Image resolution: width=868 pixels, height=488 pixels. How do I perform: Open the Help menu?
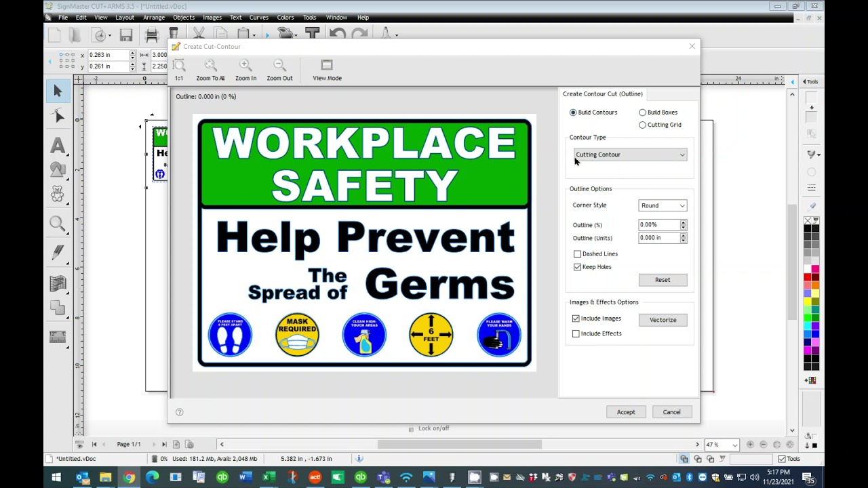(x=363, y=18)
